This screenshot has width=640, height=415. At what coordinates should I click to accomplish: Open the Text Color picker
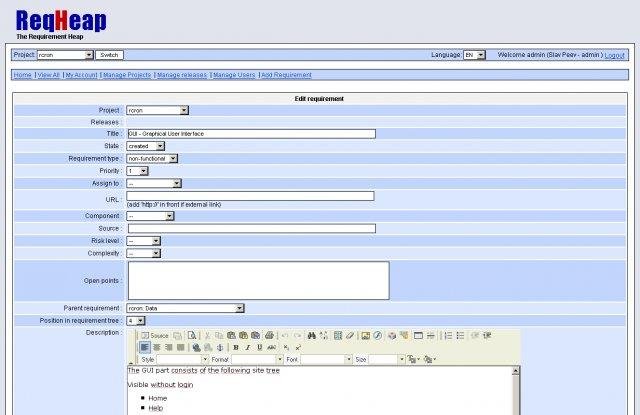(413, 359)
